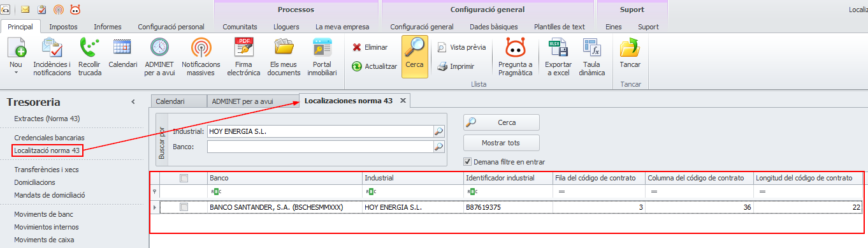Screen dimensions: 868x248
Task: Sort by Banco column header
Action: click(x=286, y=178)
